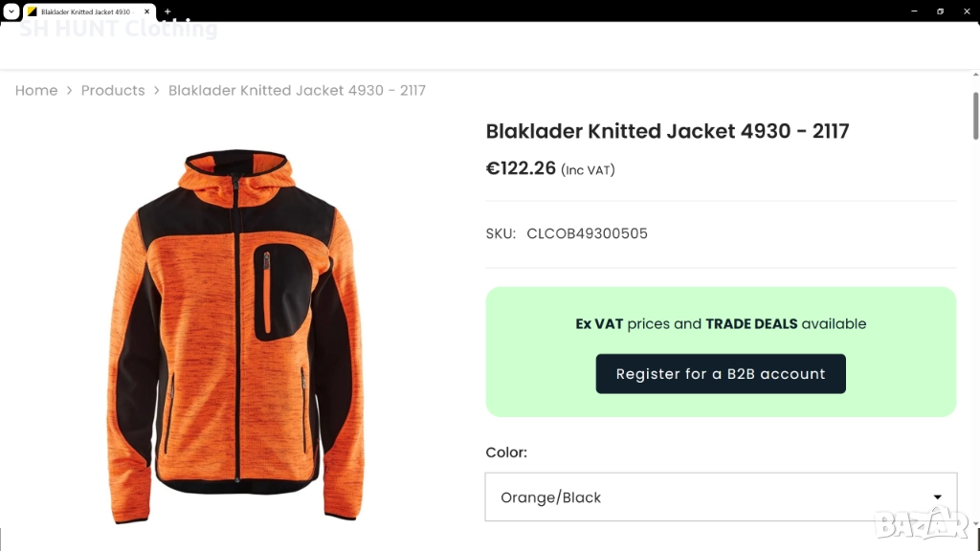Open the Products breadcrumb link
The width and height of the screenshot is (980, 551).
coord(113,91)
